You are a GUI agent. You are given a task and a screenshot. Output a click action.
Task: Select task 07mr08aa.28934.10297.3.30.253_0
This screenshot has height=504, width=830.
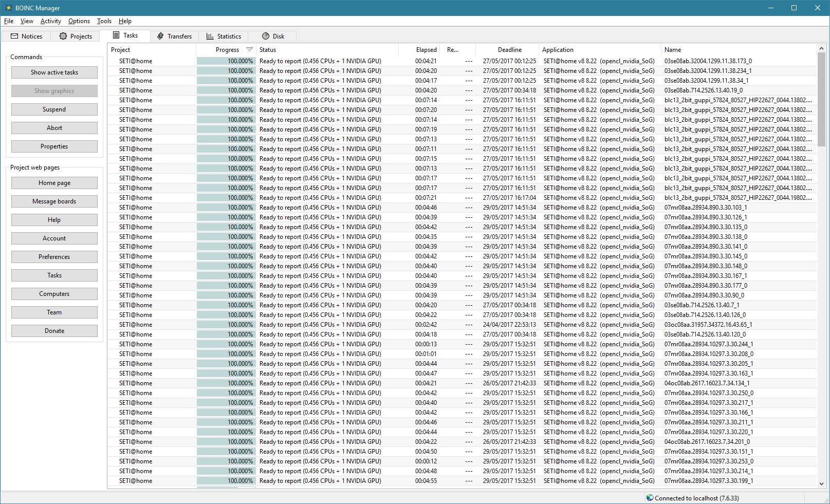[x=462, y=461]
